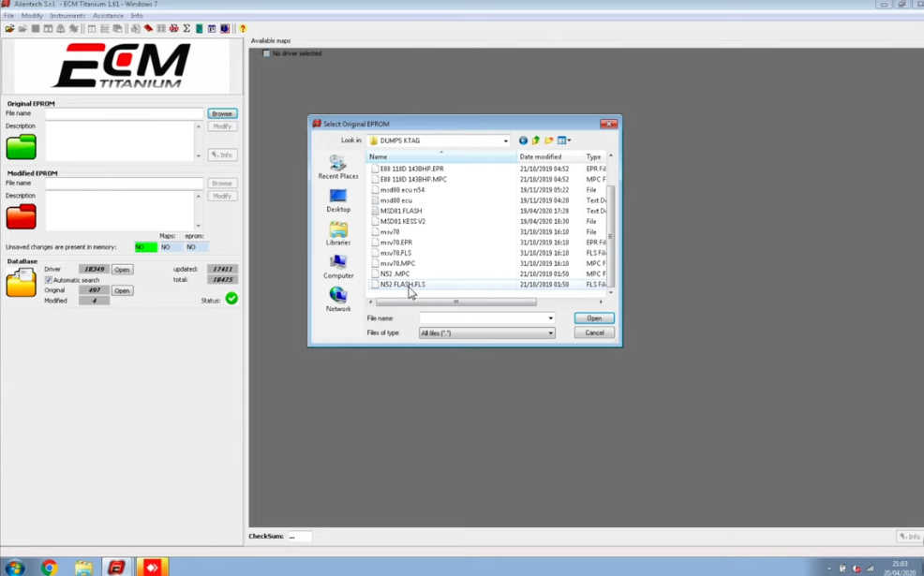This screenshot has width=924, height=576.
Task: Click Browse for Original EPROM
Action: 222,113
